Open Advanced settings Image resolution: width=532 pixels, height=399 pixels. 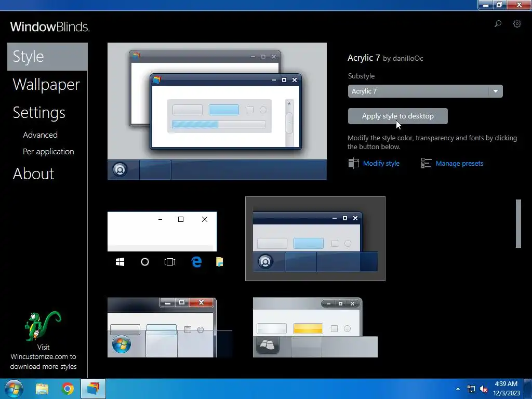40,135
